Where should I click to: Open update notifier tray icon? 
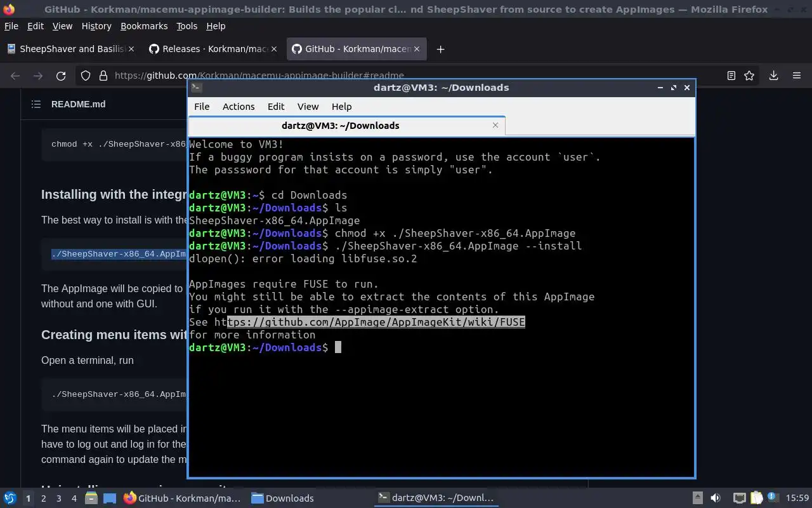coord(773,498)
